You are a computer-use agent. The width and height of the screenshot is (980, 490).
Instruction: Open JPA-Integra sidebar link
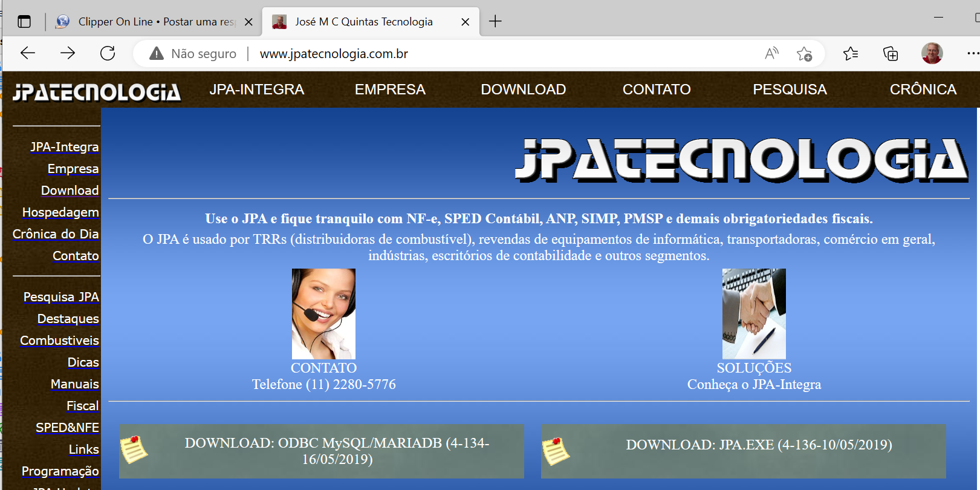coord(65,147)
